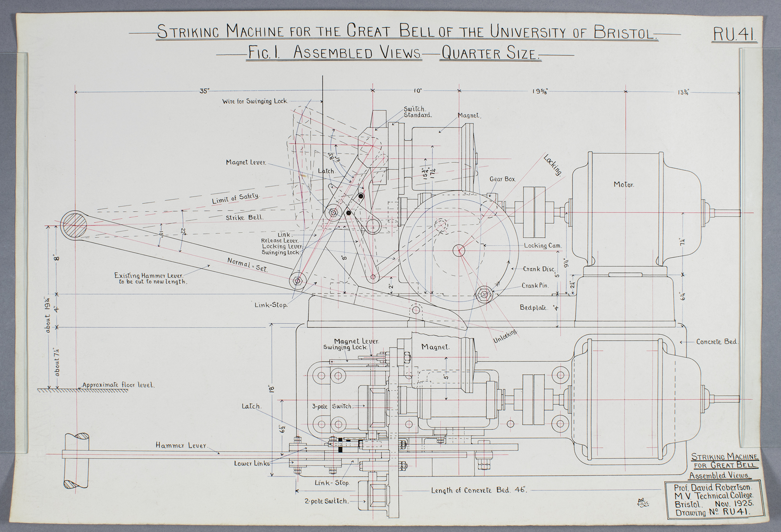Viewport: 781px width, 532px height.
Task: Click the 'Locking Cam' label
Action: [x=542, y=246]
